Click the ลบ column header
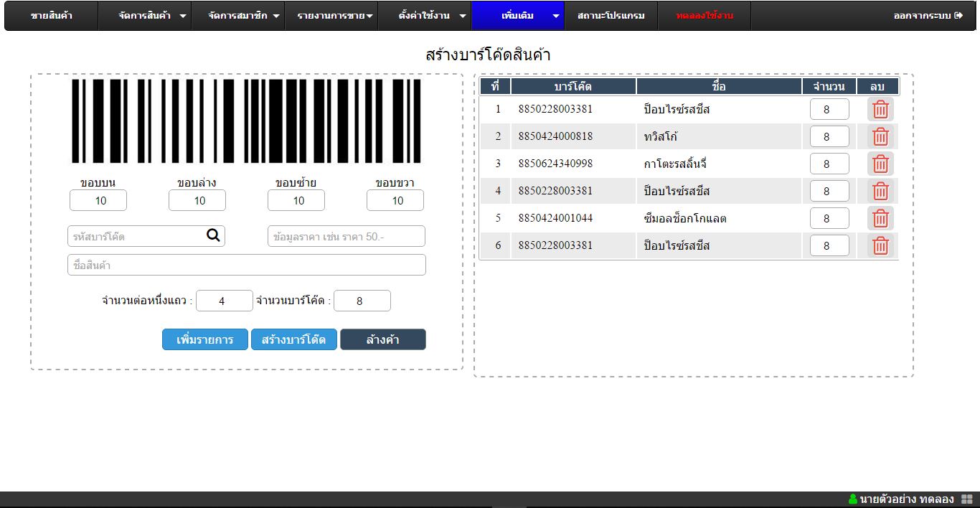The width and height of the screenshot is (980, 508). point(877,86)
